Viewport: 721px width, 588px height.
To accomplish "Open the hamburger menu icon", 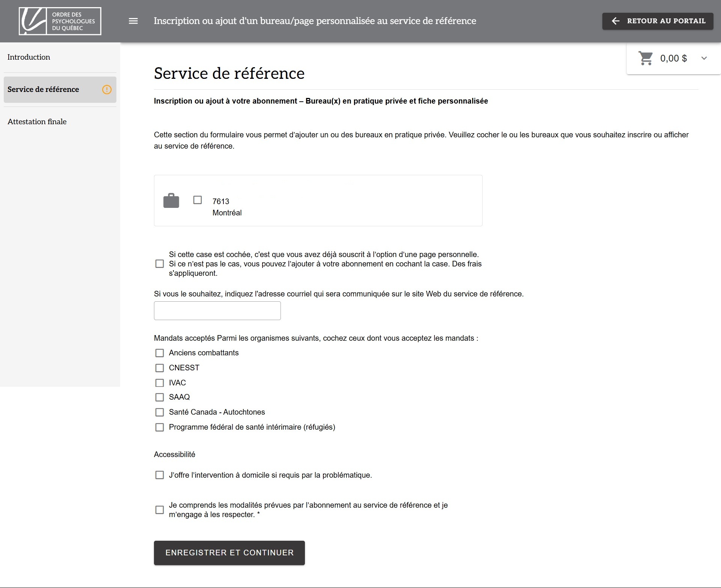I will (133, 21).
